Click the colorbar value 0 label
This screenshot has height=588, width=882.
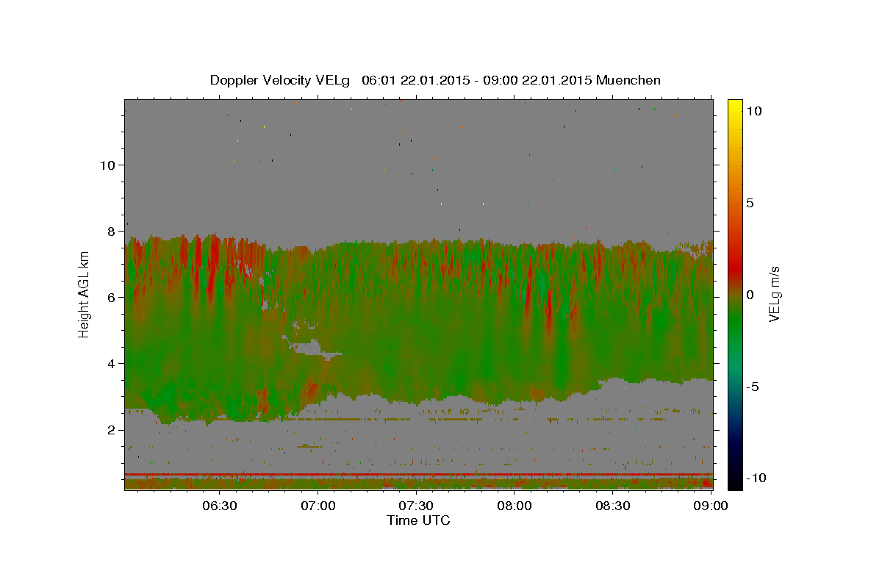[x=750, y=295]
